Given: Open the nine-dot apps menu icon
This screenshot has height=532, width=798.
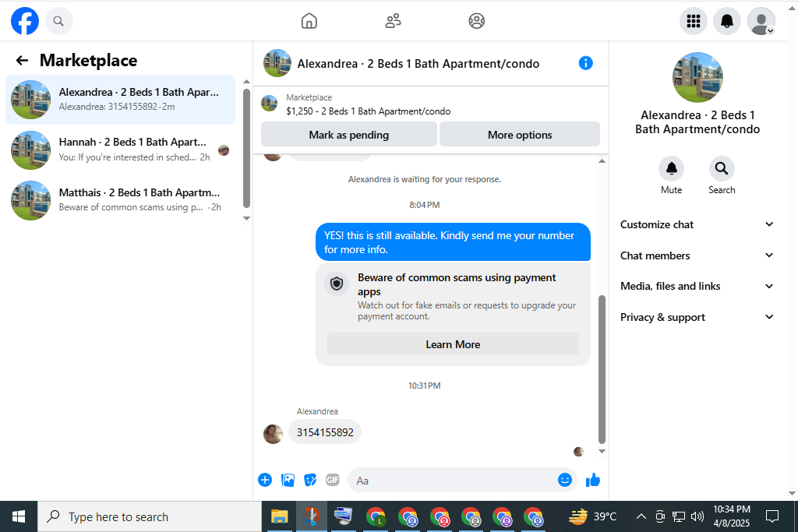Looking at the screenshot, I should pos(693,21).
